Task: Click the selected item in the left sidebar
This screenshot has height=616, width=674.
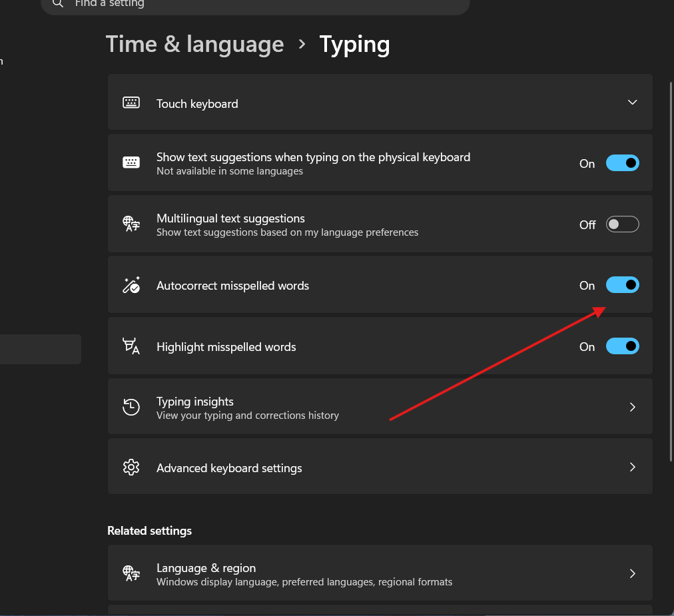Action: tap(41, 349)
